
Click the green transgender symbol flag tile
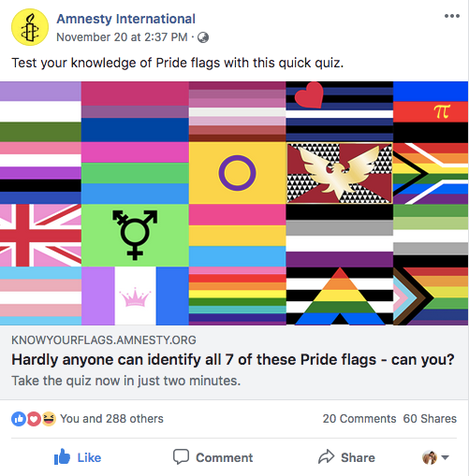pyautogui.click(x=135, y=236)
